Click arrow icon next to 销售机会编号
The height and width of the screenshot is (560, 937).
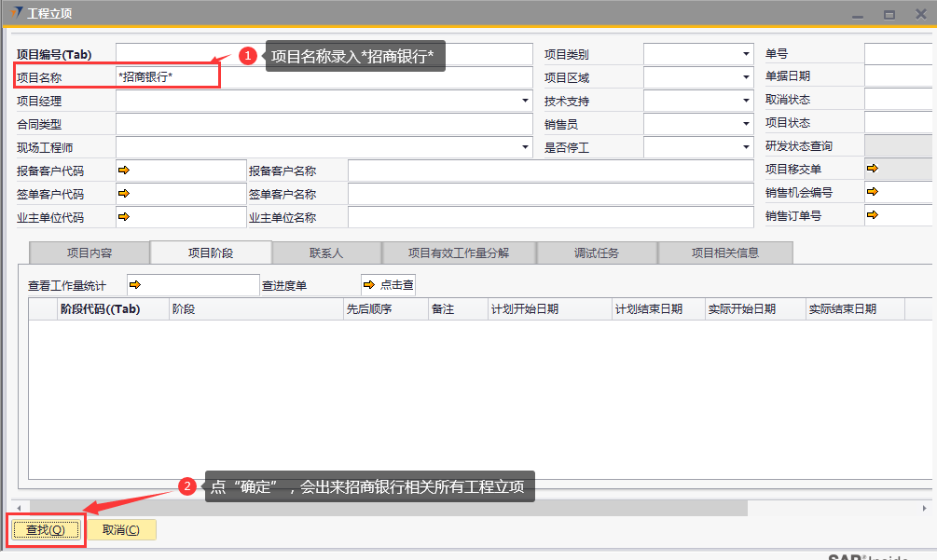[873, 192]
